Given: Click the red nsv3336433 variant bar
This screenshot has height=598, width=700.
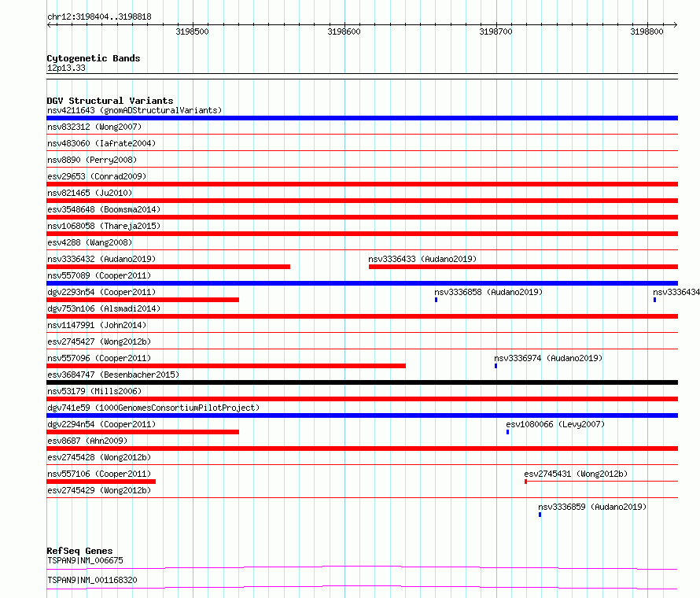Looking at the screenshot, I should [523, 267].
